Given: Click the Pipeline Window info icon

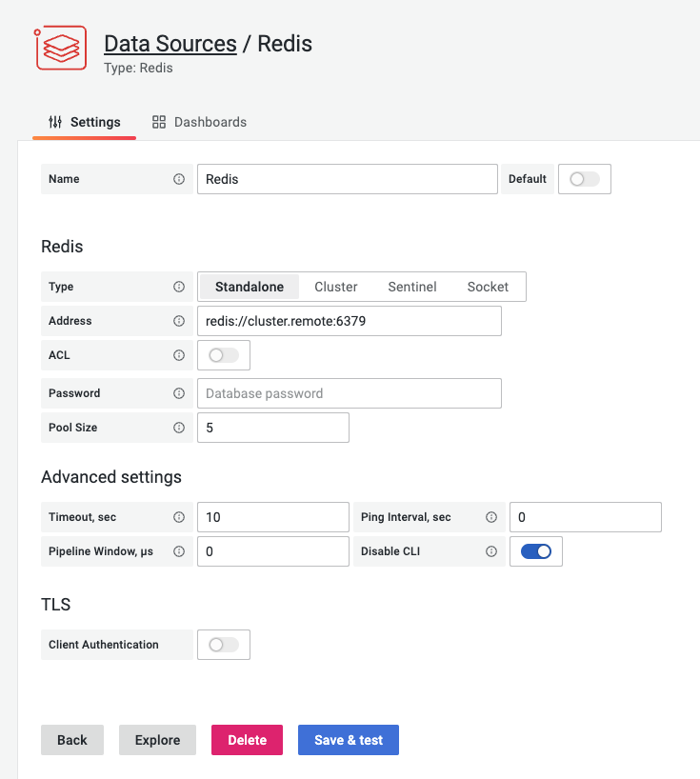Looking at the screenshot, I should tap(180, 551).
